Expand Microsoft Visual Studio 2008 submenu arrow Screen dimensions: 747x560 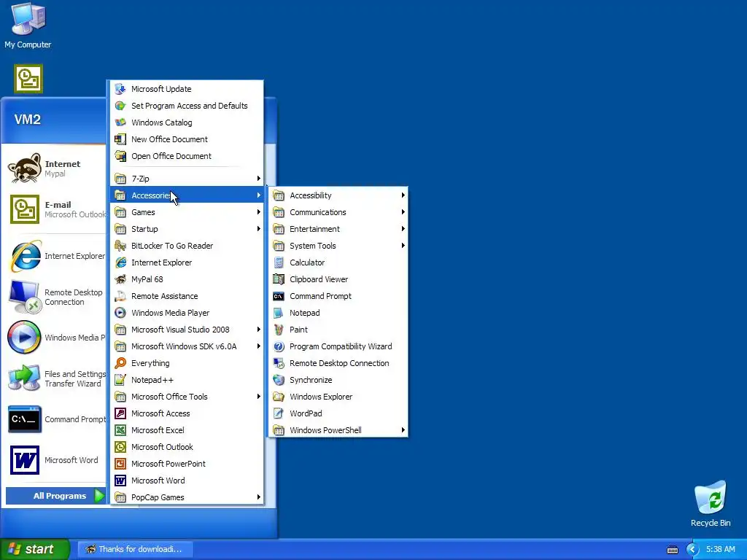coord(259,330)
